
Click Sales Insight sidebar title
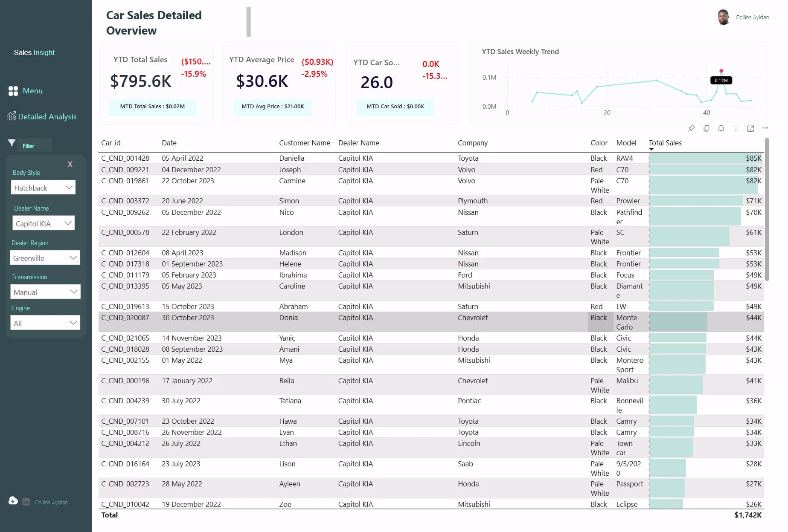point(34,52)
